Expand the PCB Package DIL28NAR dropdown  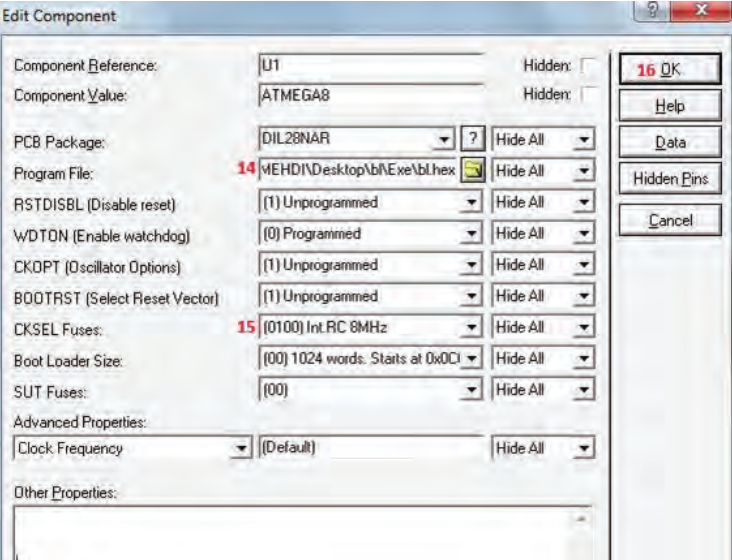click(x=443, y=139)
